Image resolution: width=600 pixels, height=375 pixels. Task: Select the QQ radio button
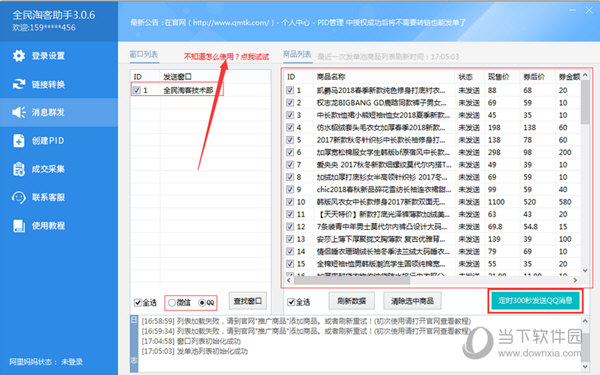202,302
